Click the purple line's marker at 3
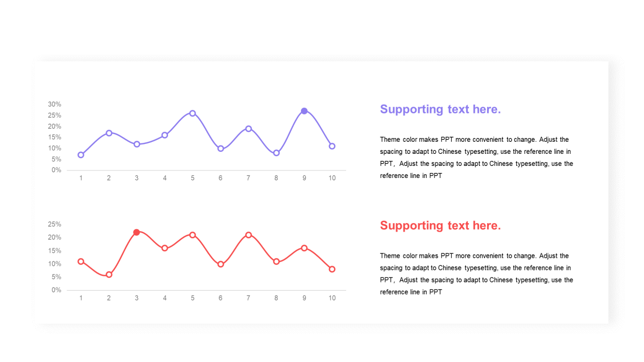 click(136, 144)
